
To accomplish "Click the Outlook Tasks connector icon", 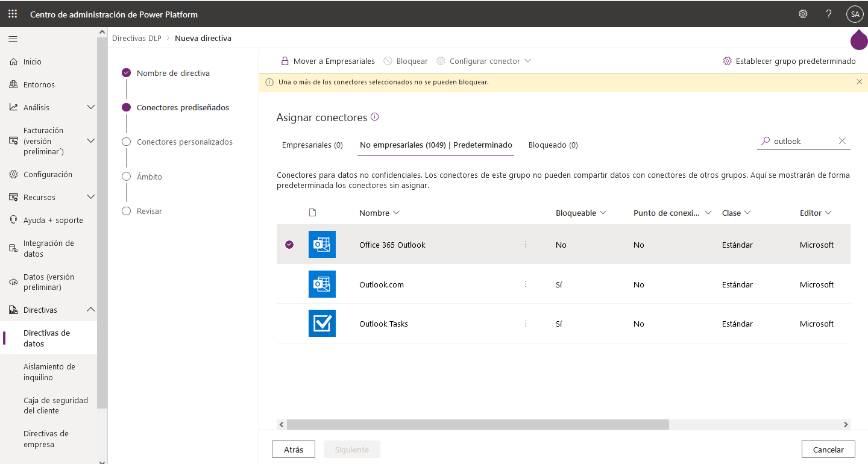I will click(x=322, y=323).
